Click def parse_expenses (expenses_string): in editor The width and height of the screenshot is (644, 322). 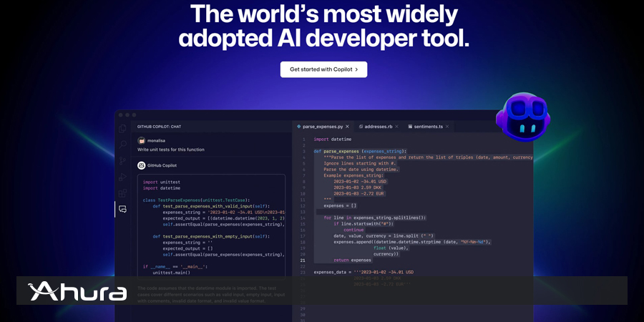tap(360, 151)
